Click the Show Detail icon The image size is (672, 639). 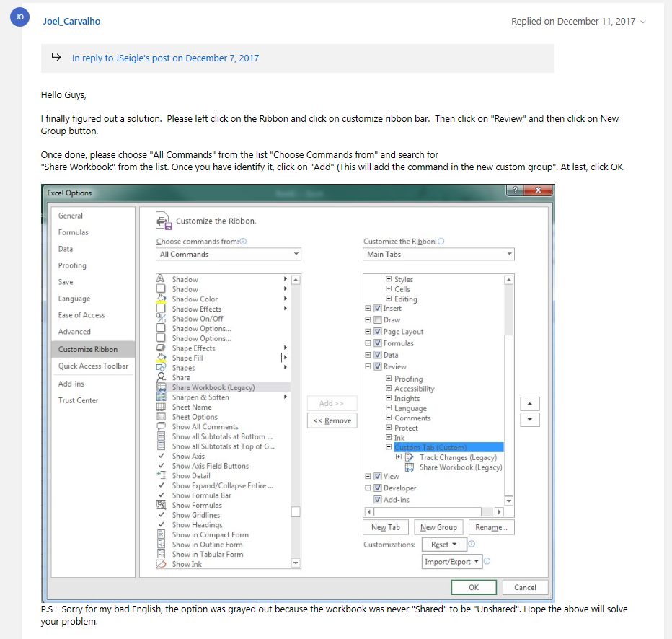coord(161,475)
